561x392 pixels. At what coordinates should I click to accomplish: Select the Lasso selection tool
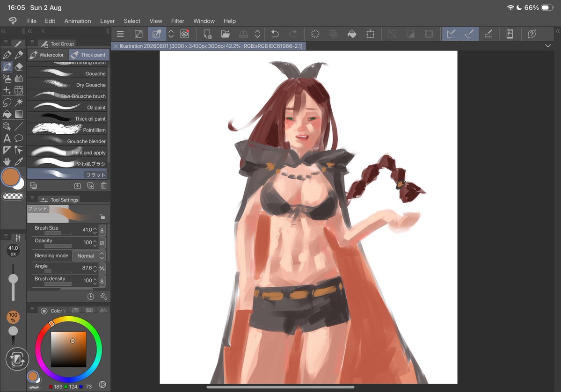click(7, 102)
